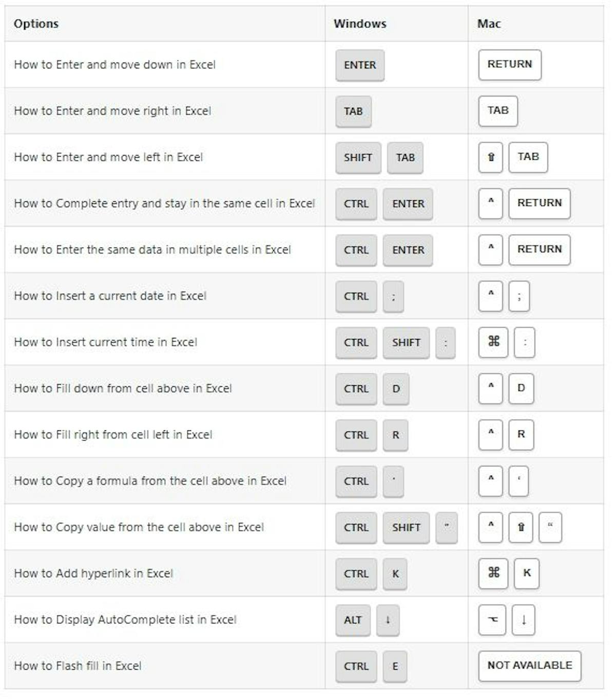The width and height of the screenshot is (616, 699).
Task: Click Windows K key in Add hyperlink row
Action: (395, 574)
